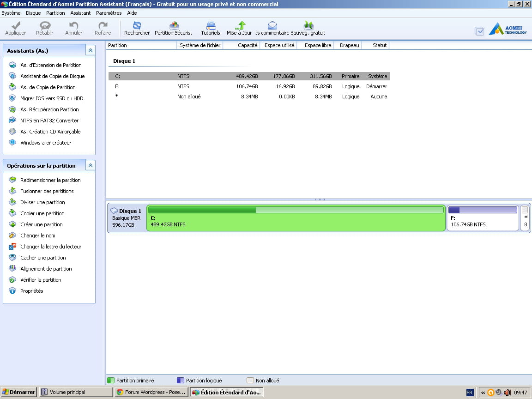Click the Annuler undo icon
This screenshot has width=532, height=399.
pos(73,26)
